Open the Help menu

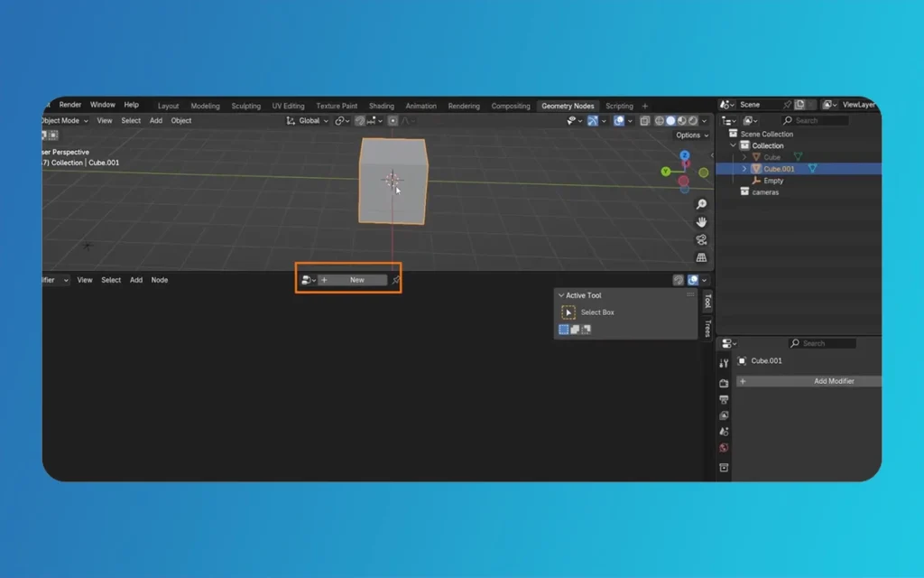click(x=132, y=105)
